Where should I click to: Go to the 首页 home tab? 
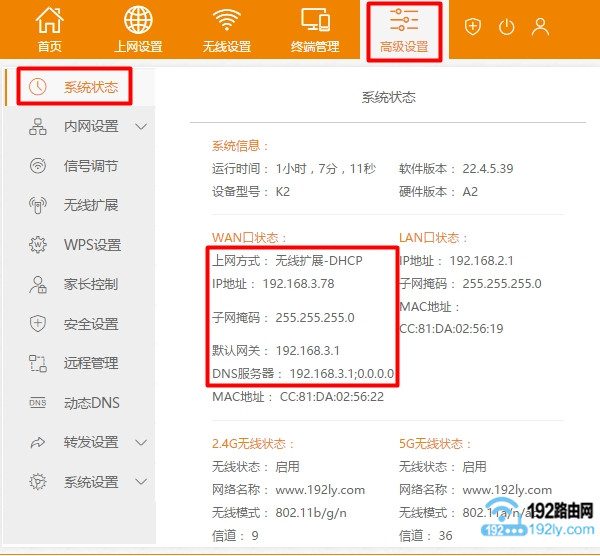tap(49, 30)
